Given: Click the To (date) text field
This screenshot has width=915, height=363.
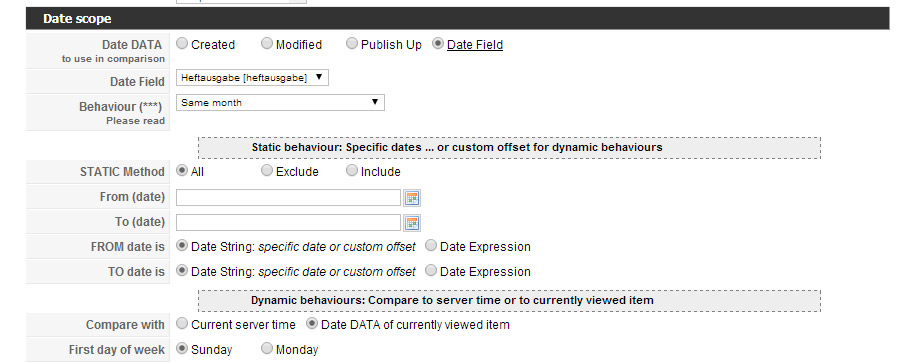Looking at the screenshot, I should [x=288, y=223].
